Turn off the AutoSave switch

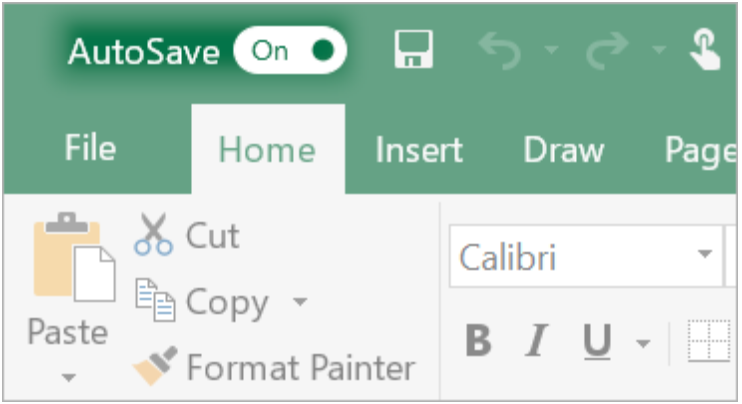[290, 50]
